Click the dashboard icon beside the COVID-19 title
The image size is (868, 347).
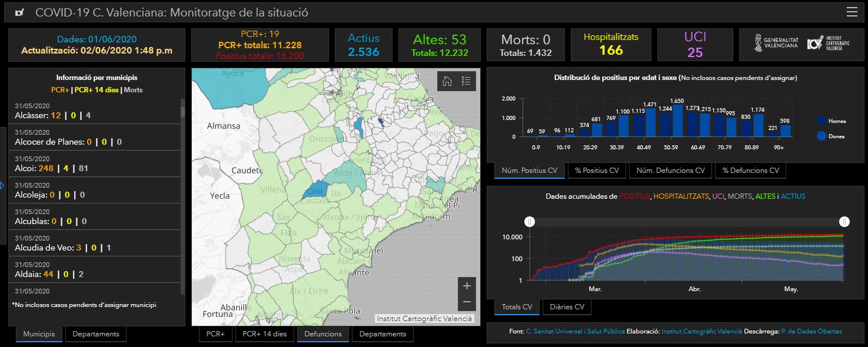coord(20,12)
